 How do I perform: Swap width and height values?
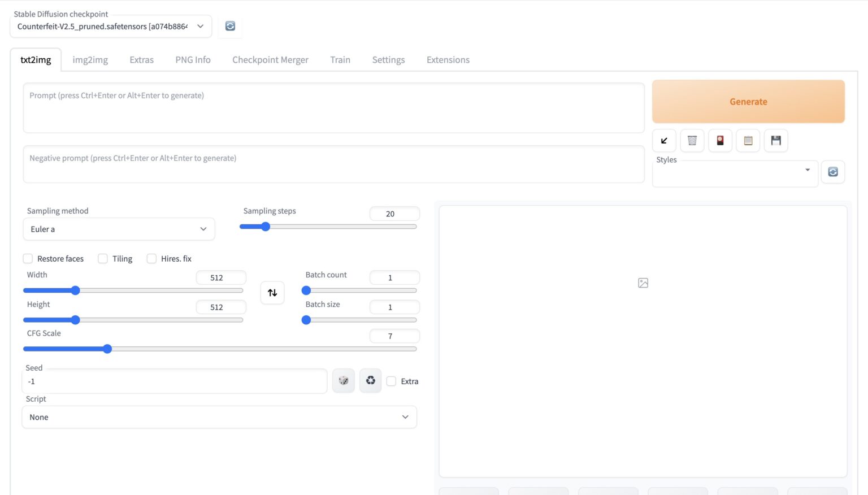(x=272, y=293)
